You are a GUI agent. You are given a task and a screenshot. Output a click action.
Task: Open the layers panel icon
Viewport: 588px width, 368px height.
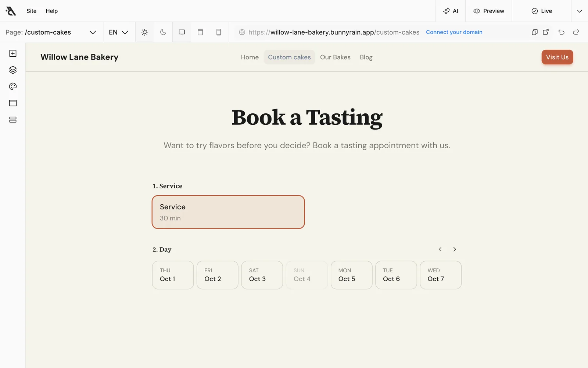13,70
